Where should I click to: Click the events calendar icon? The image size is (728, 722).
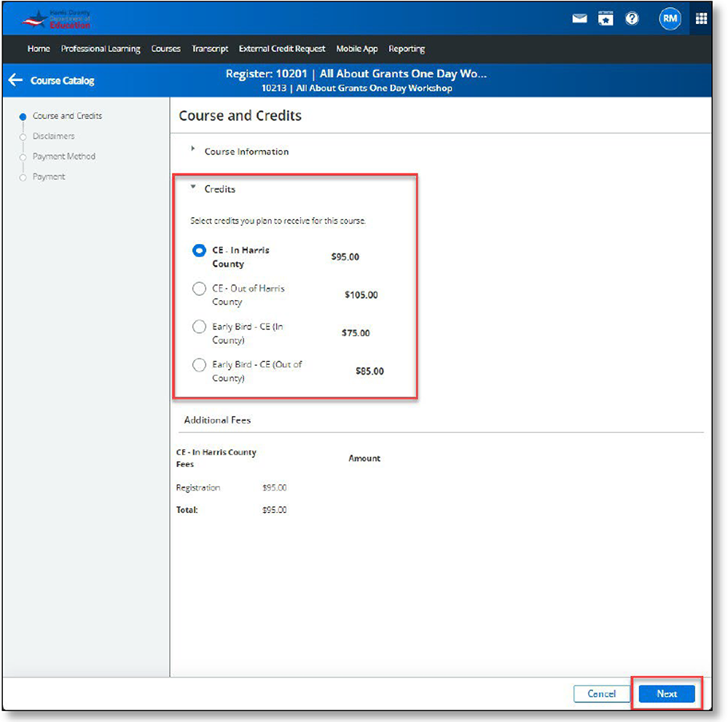(606, 18)
